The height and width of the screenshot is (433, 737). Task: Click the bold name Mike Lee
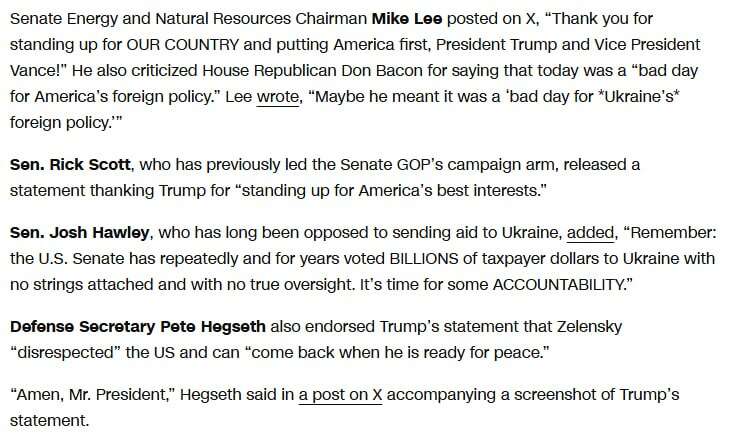pos(407,19)
